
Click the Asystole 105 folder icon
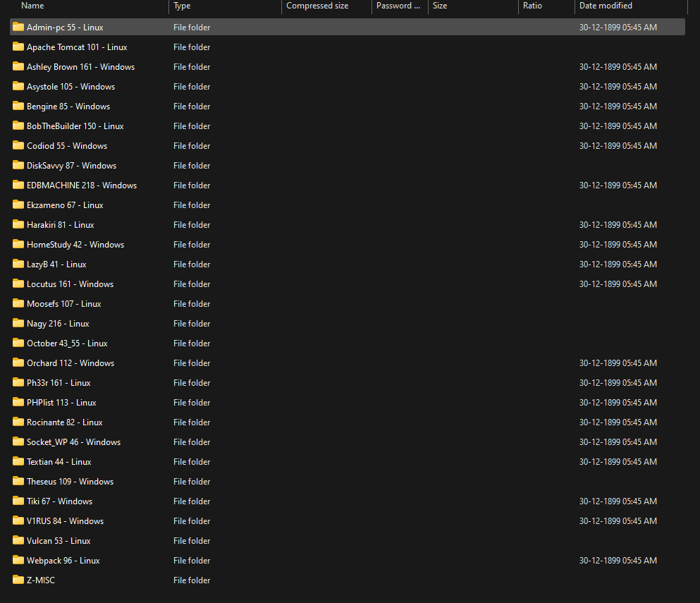pos(18,86)
